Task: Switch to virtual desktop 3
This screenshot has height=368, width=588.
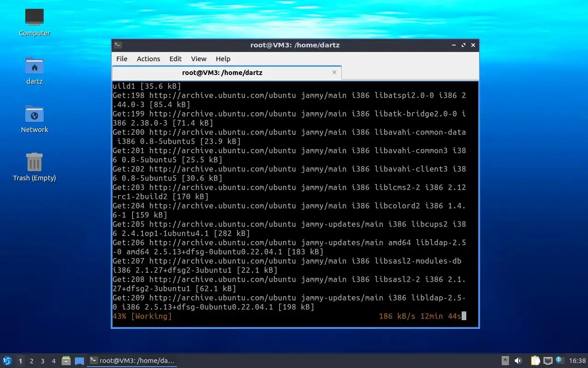Action: (x=42, y=361)
